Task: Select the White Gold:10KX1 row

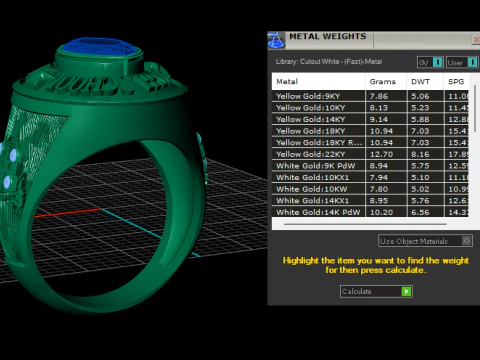Action: [370, 177]
